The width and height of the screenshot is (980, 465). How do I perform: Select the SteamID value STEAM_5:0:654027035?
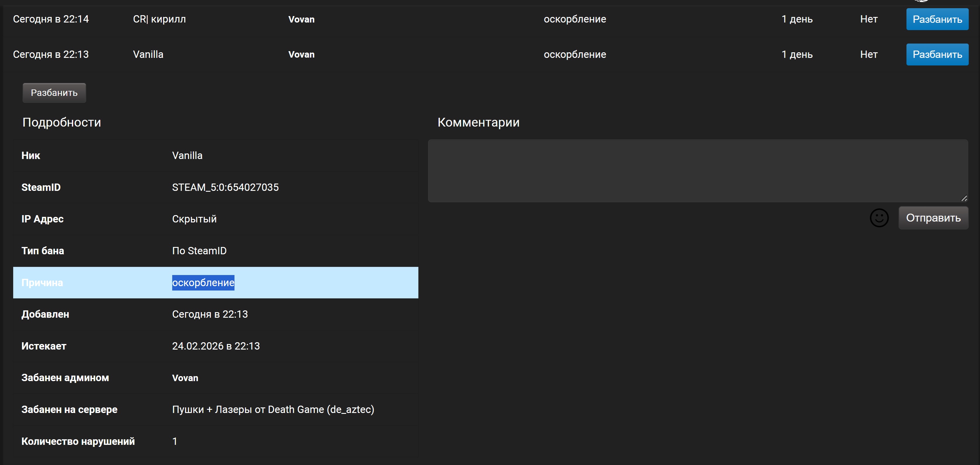point(225,187)
